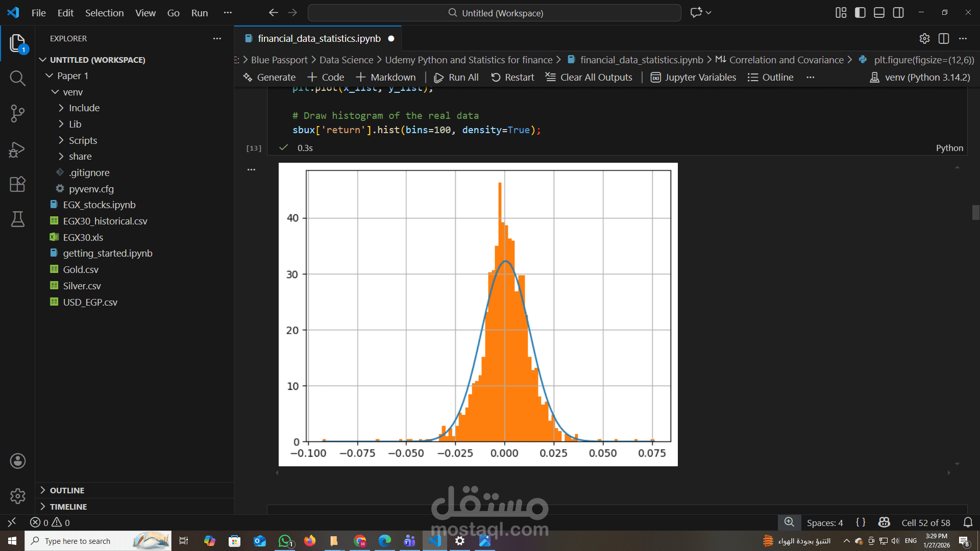The height and width of the screenshot is (551, 980).
Task: Click Run All in notebook toolbar
Action: click(x=456, y=78)
